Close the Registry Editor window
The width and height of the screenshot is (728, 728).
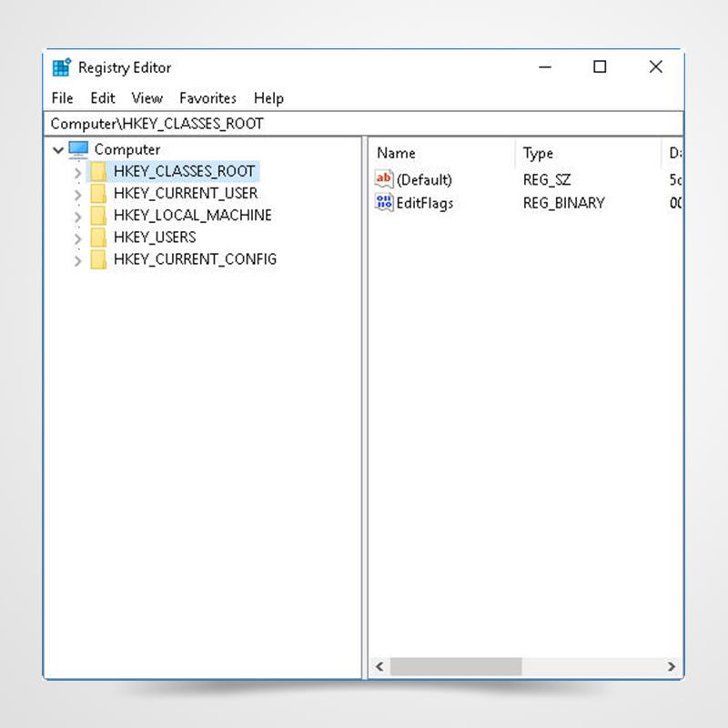(x=655, y=67)
